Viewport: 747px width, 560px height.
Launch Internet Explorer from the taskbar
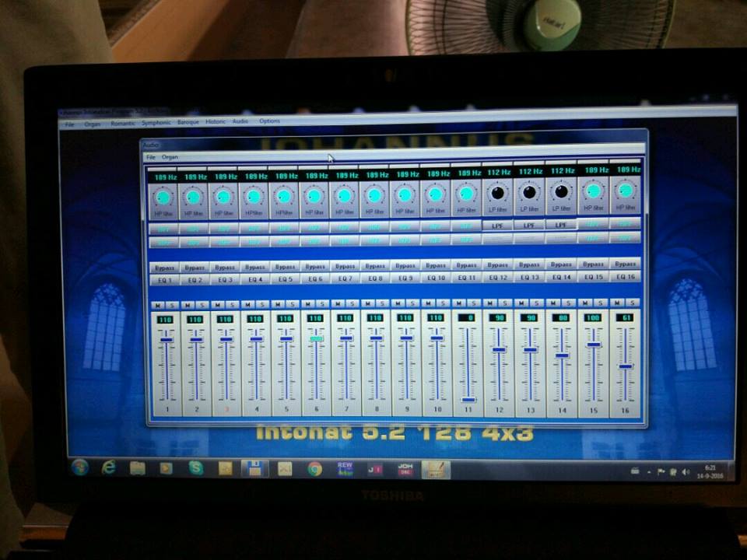[x=109, y=467]
